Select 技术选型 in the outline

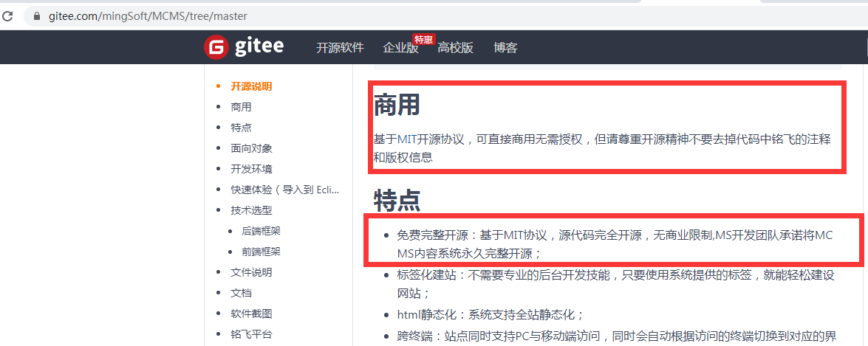(x=251, y=210)
